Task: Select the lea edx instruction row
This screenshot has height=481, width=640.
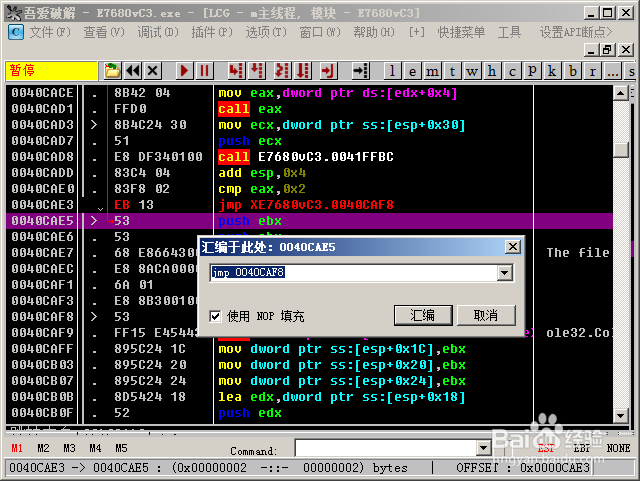Action: (x=309, y=397)
